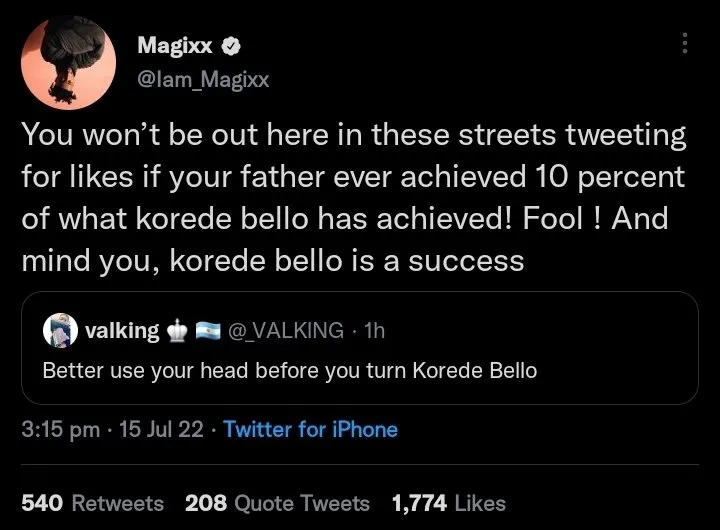Screen dimensions: 720x530
Task: Select the valking name in quoted tweet
Action: click(123, 330)
